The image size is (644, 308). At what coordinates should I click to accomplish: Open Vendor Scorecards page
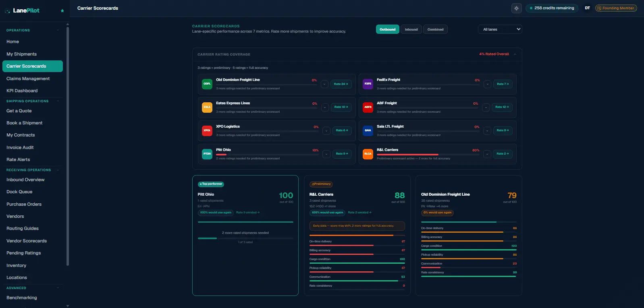click(33, 241)
